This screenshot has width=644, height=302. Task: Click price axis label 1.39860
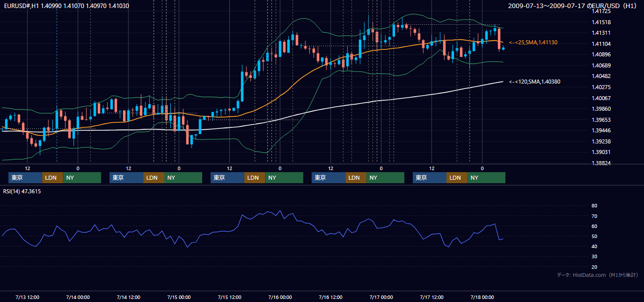click(602, 109)
